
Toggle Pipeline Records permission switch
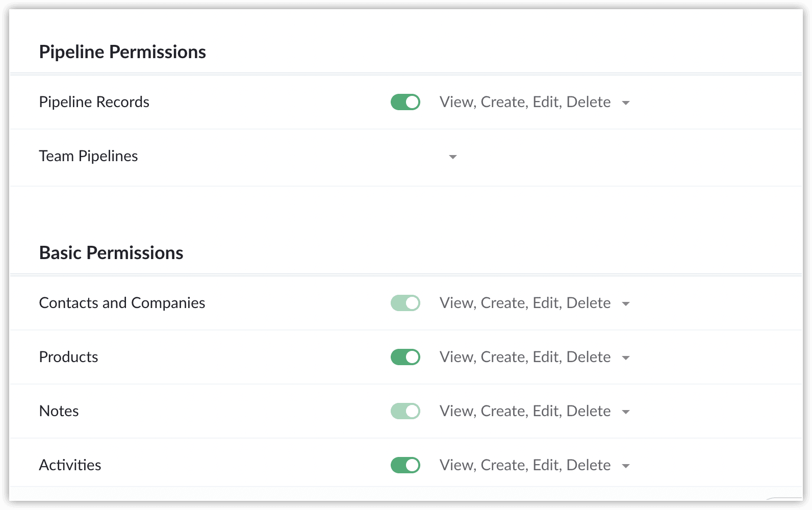point(405,102)
